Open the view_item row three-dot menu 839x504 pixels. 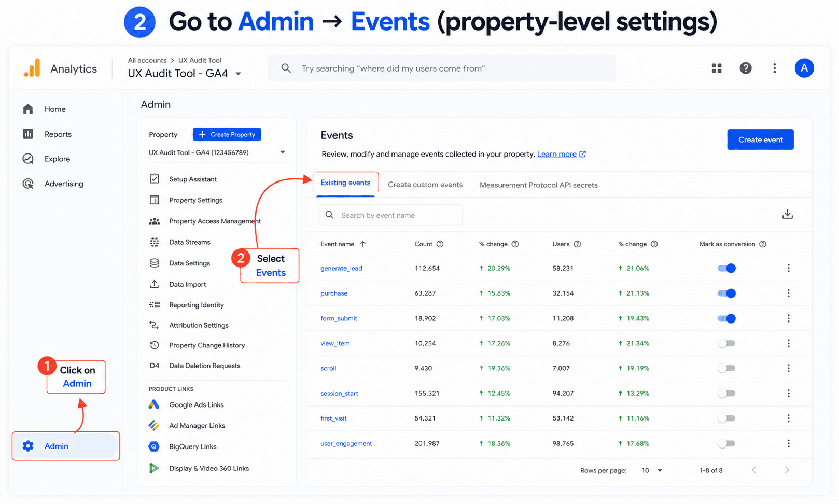pyautogui.click(x=789, y=343)
